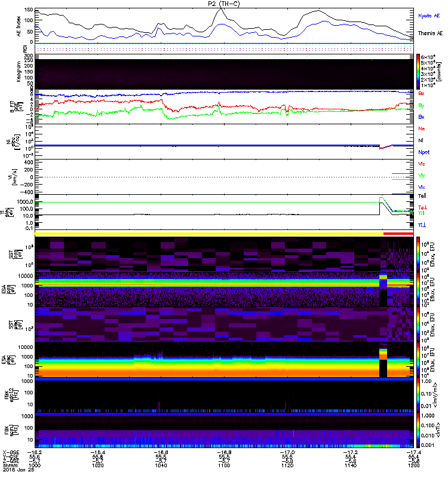Click the B_FIT GSE [nT] axis label
Image resolution: width=448 pixels, height=478 pixels.
coord(17,106)
